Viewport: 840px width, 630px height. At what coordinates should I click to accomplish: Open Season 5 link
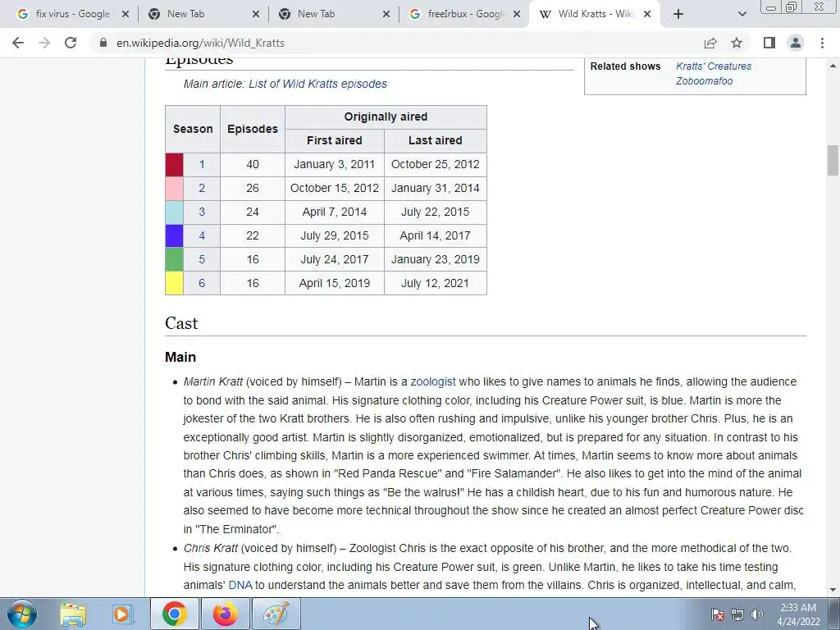point(202,259)
